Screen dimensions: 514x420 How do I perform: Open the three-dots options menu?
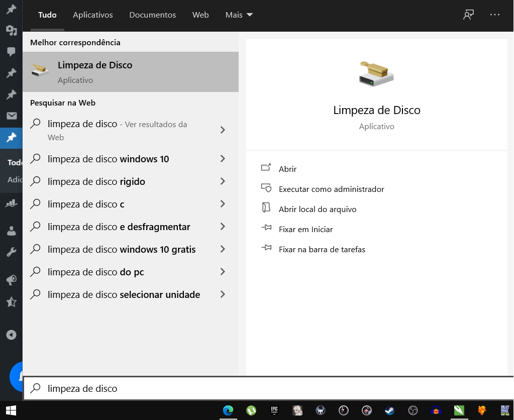pos(495,15)
